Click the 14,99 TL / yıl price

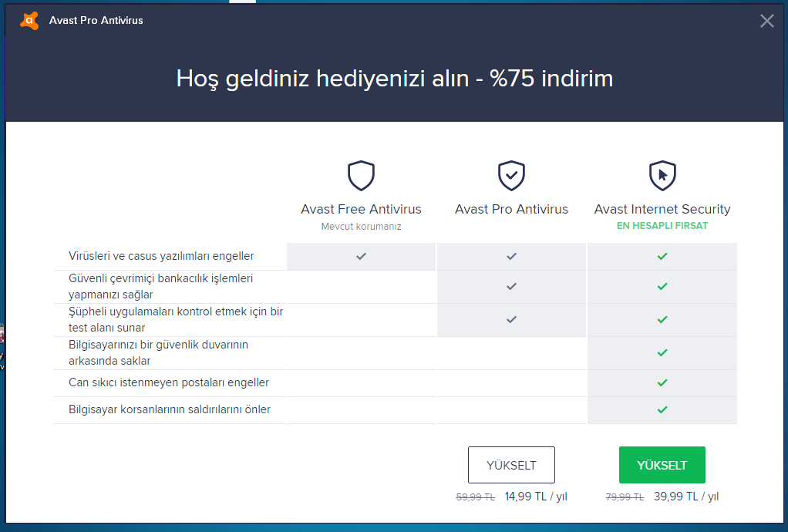pos(535,497)
